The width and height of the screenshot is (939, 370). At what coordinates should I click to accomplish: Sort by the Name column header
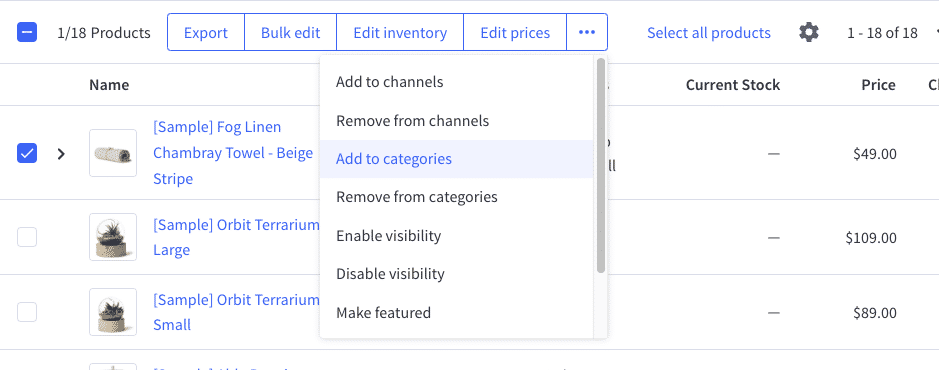point(109,85)
